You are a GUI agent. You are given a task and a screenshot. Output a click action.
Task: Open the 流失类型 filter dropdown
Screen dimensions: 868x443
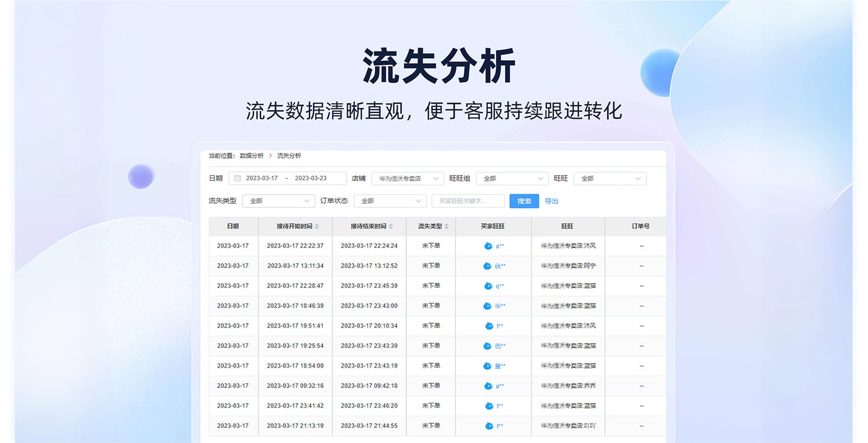pos(278,201)
